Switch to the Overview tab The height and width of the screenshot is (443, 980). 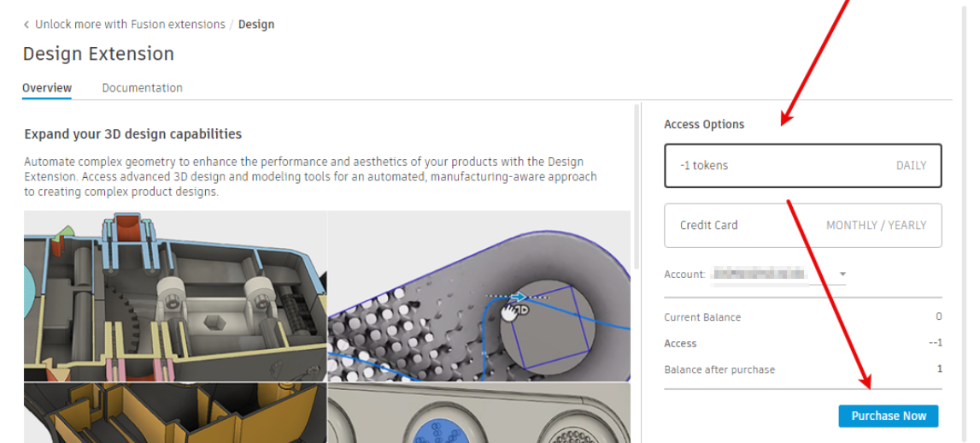[x=47, y=87]
